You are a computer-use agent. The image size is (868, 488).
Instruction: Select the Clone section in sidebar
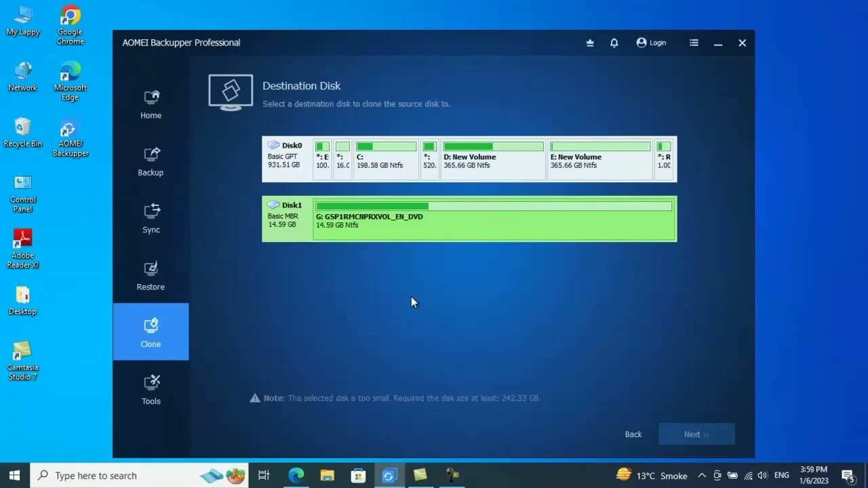click(x=151, y=332)
